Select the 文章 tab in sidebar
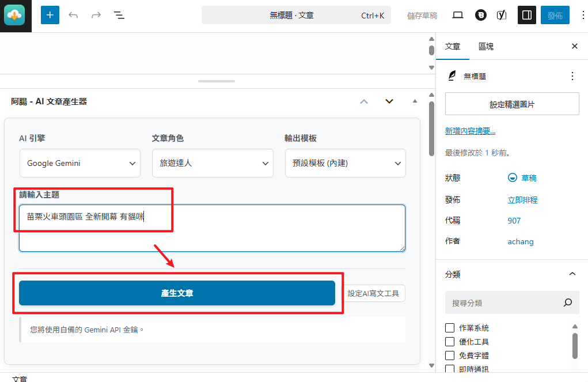Screen dimensions: 588x382 (x=453, y=47)
